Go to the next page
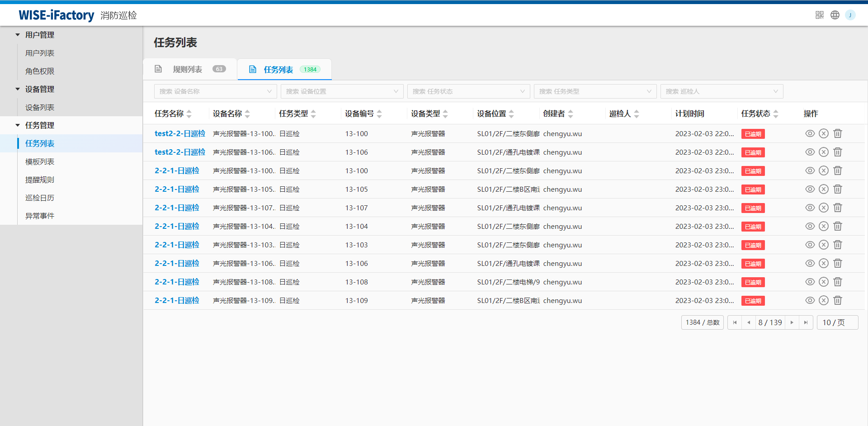 (x=792, y=322)
